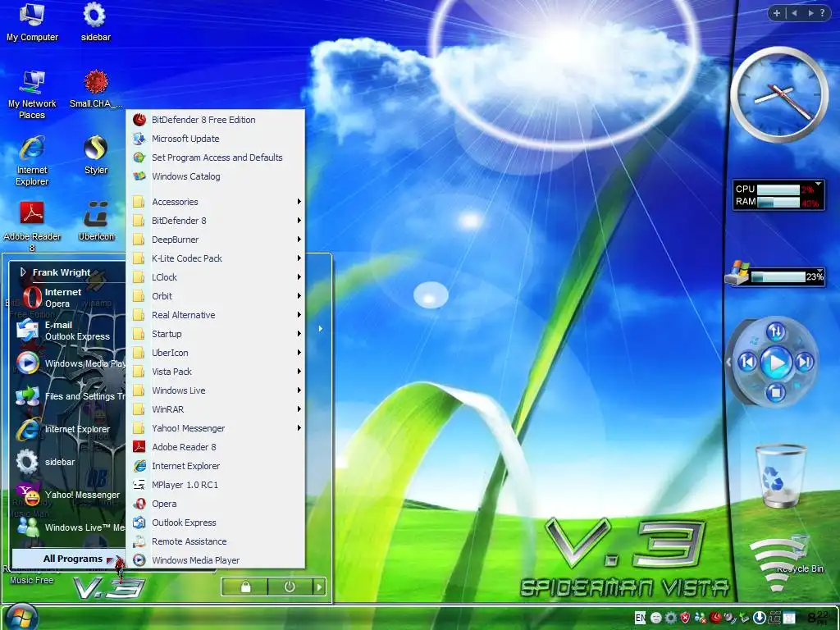Expand the UberIcon folder submenu
The image size is (840, 630).
[217, 353]
